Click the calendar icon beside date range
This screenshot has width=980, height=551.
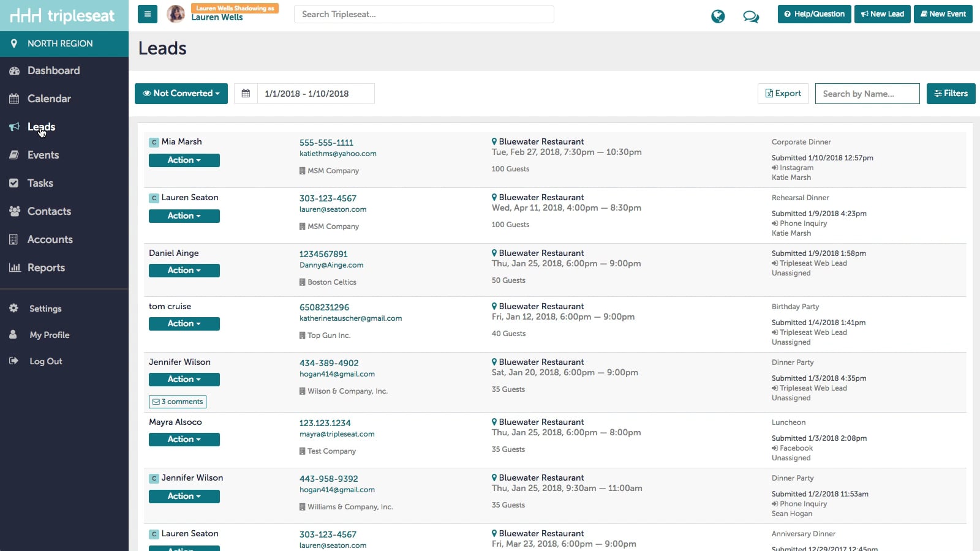(x=246, y=94)
